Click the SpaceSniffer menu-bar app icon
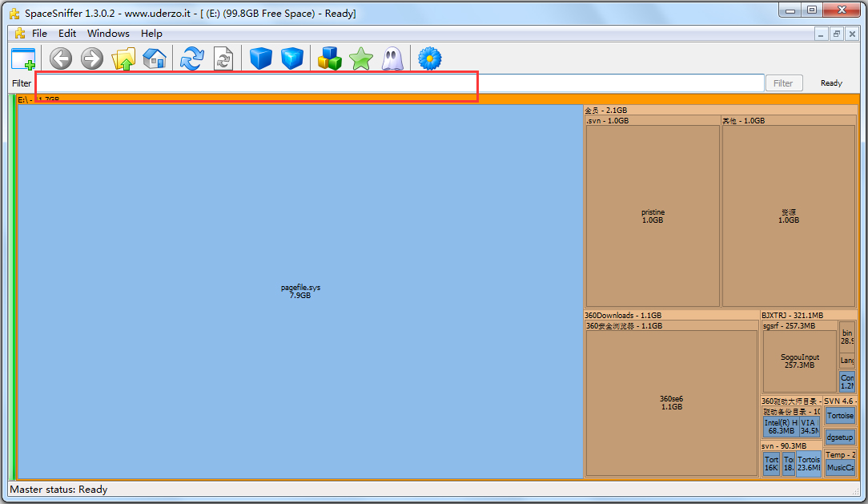 click(x=20, y=33)
